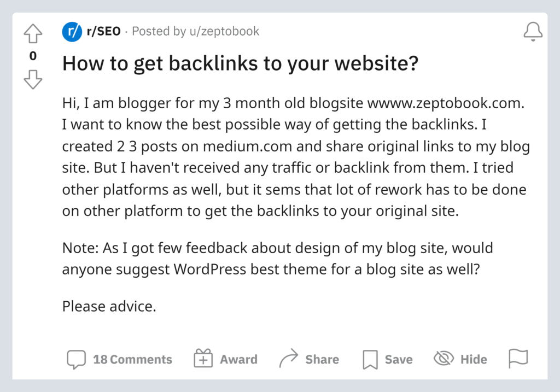Open the post titled 'How to get backlinks'
The width and height of the screenshot is (560, 392).
241,63
